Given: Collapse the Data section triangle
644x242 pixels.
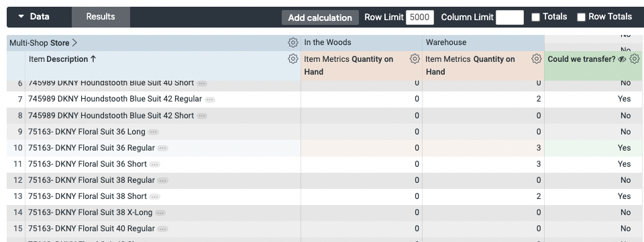Looking at the screenshot, I should [x=21, y=17].
